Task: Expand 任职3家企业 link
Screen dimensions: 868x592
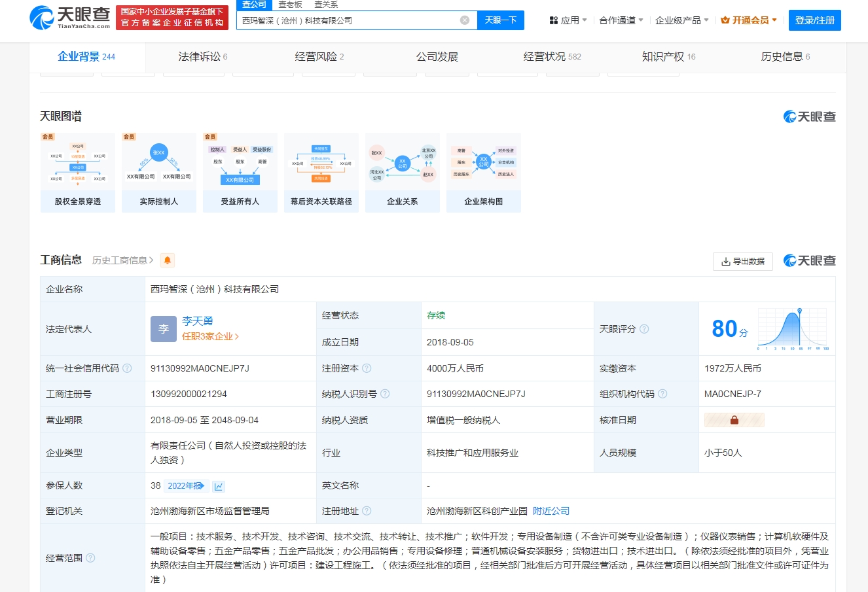Action: point(210,336)
